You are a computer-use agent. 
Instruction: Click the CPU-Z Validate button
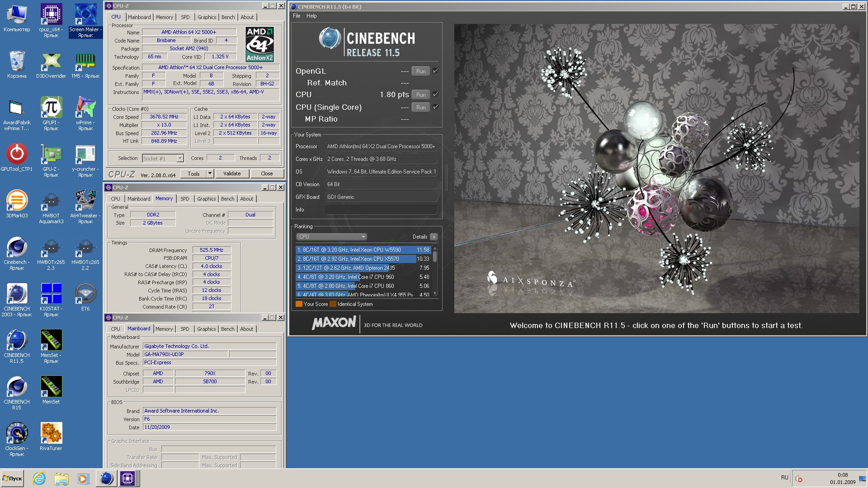232,174
